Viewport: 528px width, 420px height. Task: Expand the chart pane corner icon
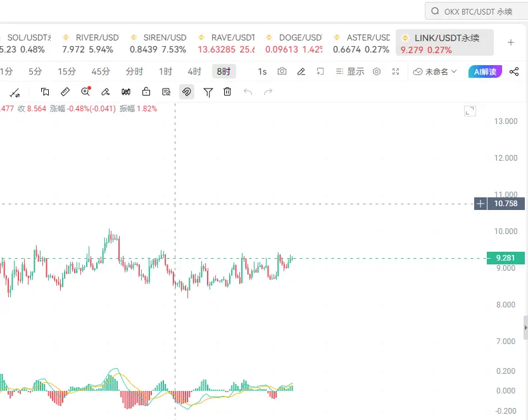click(470, 111)
